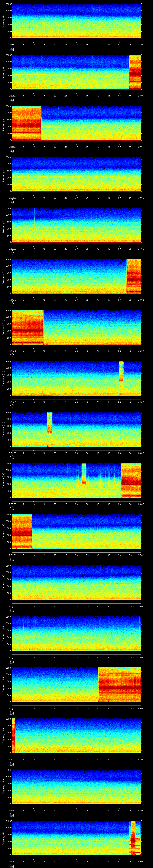Click the thin red sliver starting the 12:40:00 panel
Screen dimensions: 153x868
pos(13,736)
